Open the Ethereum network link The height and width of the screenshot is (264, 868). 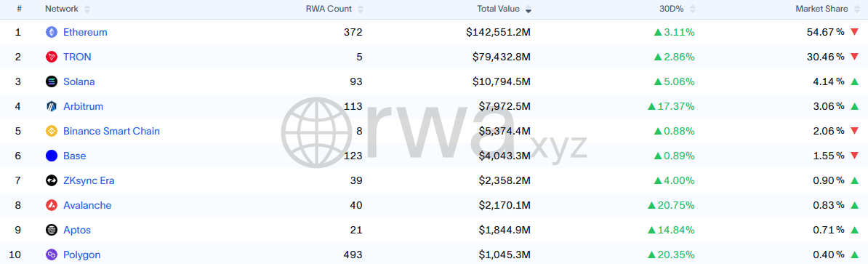coord(85,32)
